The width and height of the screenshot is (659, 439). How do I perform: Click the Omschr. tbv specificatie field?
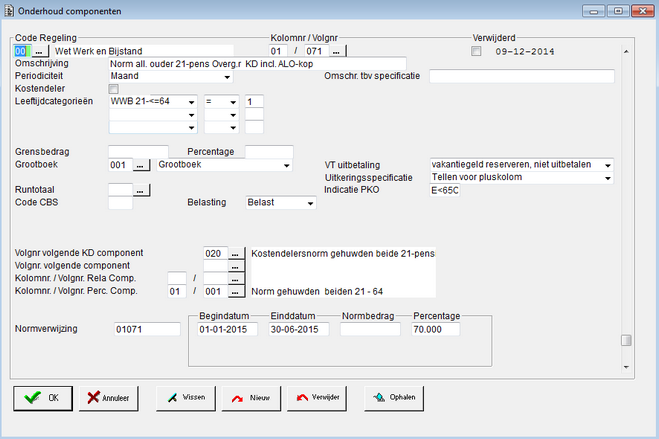[522, 76]
